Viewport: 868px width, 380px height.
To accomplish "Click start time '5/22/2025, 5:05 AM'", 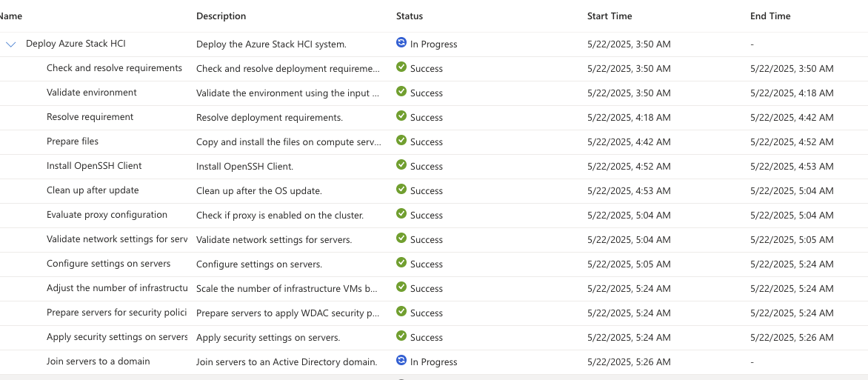I will [x=629, y=264].
